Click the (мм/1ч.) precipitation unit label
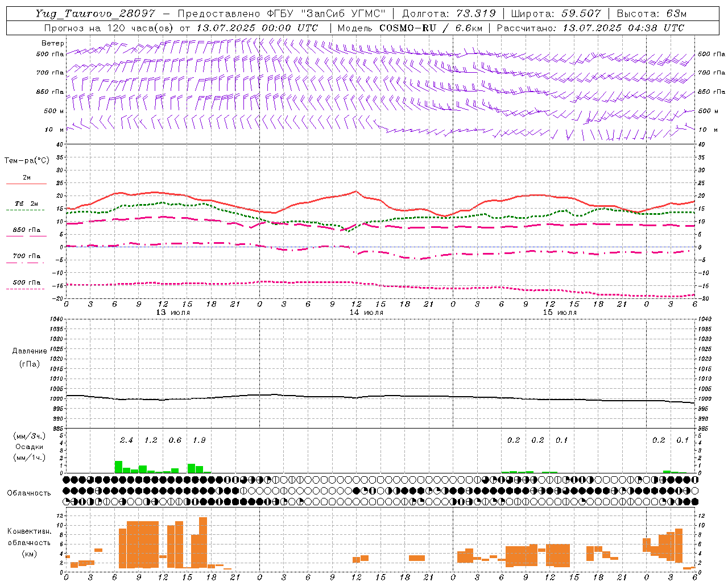The width and height of the screenshot is (728, 582). pyautogui.click(x=29, y=458)
